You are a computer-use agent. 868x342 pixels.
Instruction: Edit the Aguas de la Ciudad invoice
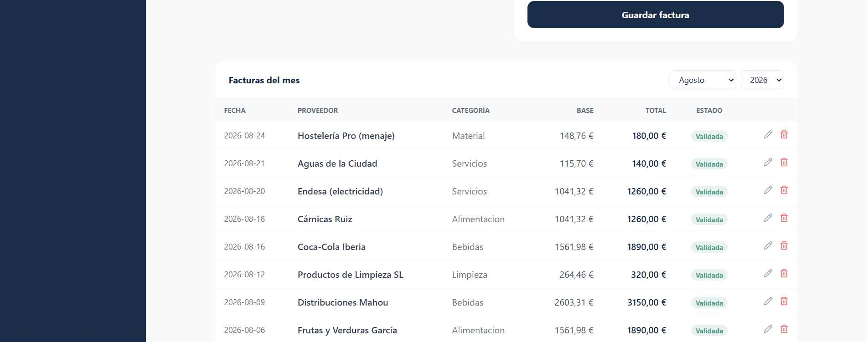click(x=768, y=162)
